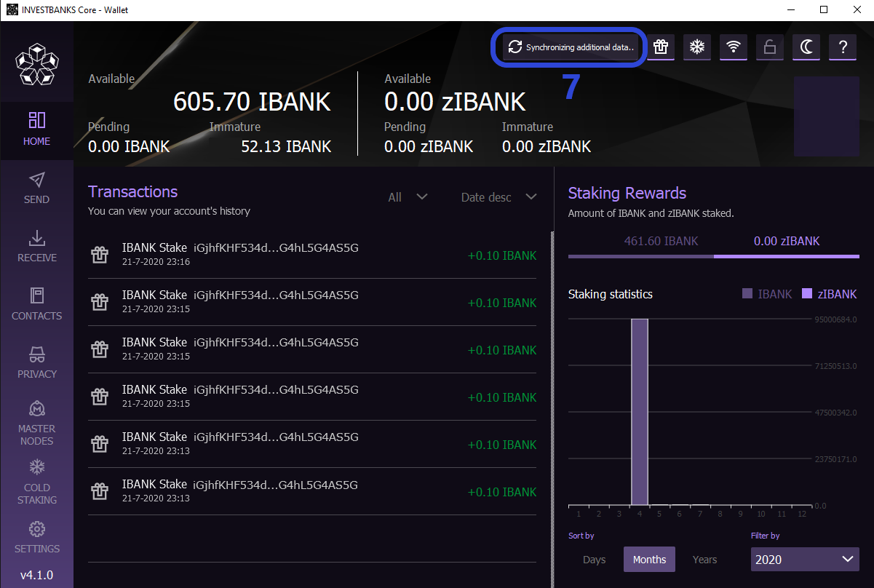Click the 52.13 IBANK immature amount
Screen dimensions: 874x588
coord(286,146)
